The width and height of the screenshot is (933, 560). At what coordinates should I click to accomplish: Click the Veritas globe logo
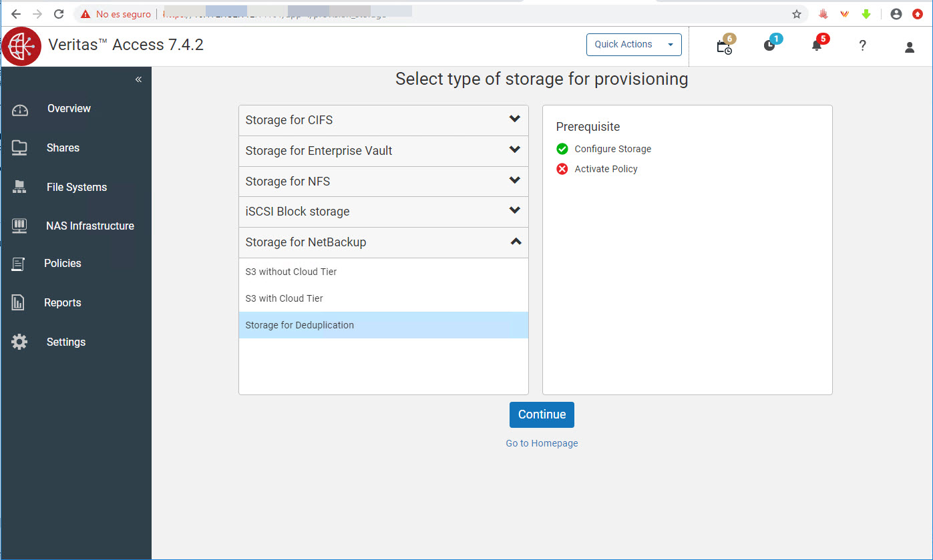pos(21,47)
